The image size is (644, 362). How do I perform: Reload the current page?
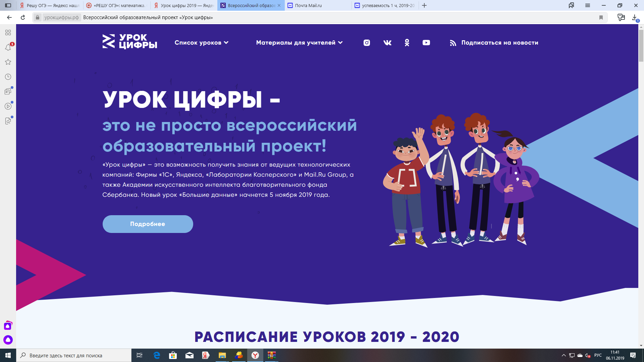click(x=23, y=17)
